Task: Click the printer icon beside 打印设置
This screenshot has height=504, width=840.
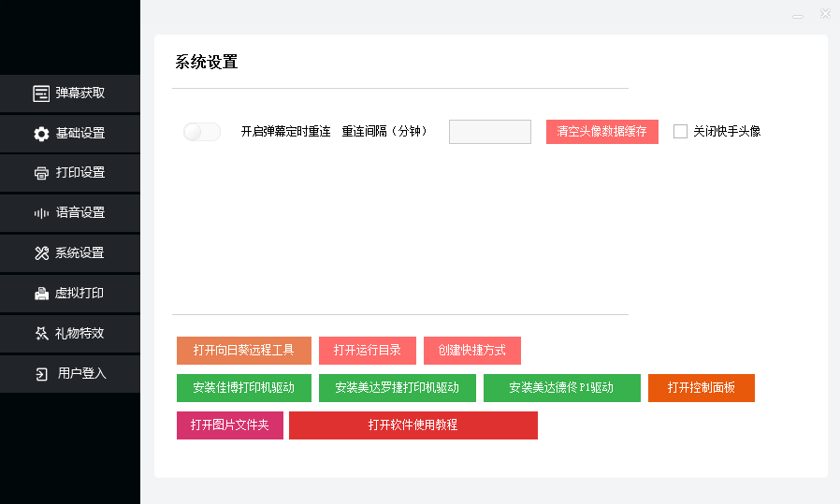Action: (41, 173)
